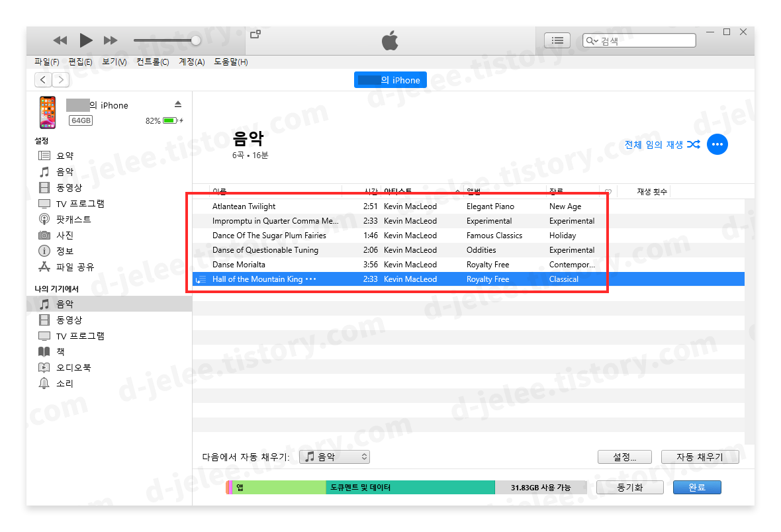The image size is (781, 532).
Task: Open 요약 in the settings sidebar
Action: [x=65, y=155]
